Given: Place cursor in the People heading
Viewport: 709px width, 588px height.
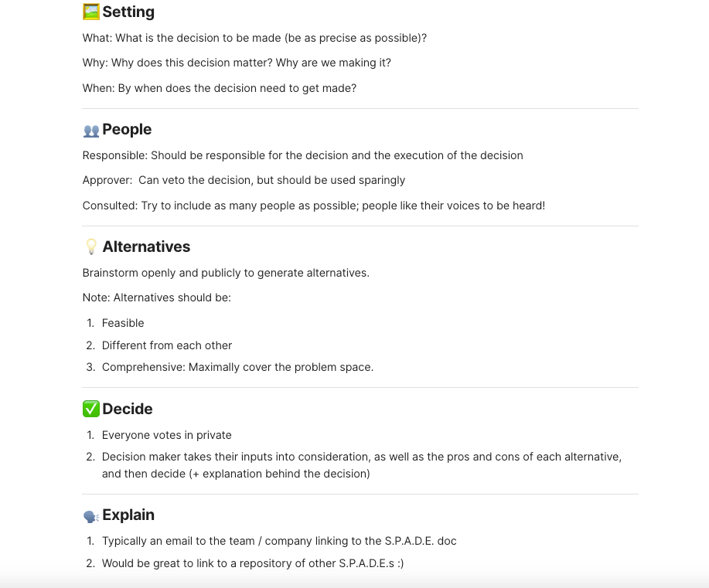Looking at the screenshot, I should [127, 130].
